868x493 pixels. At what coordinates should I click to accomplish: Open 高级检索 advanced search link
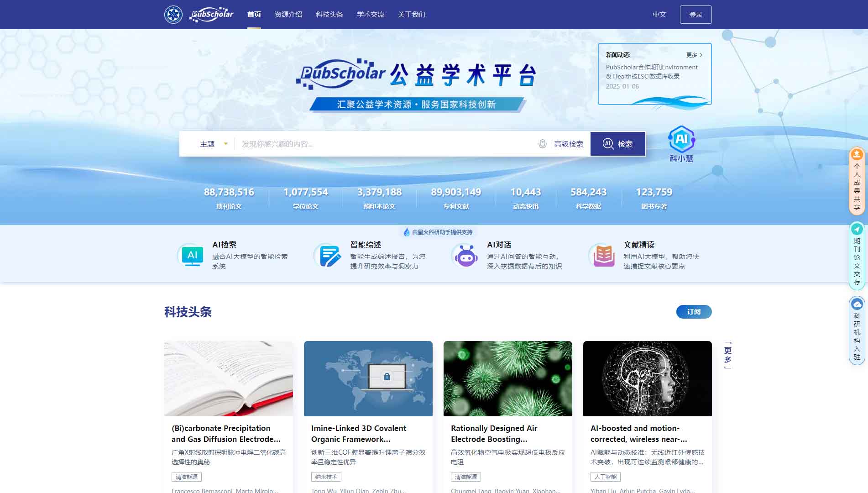pyautogui.click(x=569, y=144)
